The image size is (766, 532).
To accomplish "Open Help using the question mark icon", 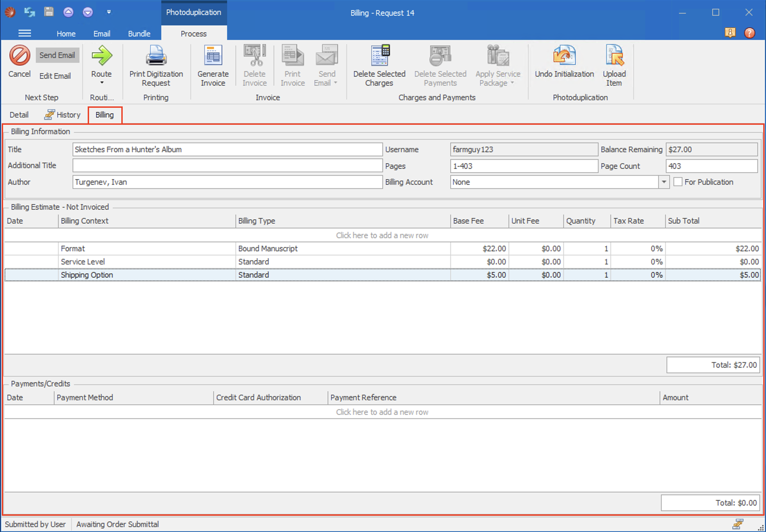I will coord(749,33).
